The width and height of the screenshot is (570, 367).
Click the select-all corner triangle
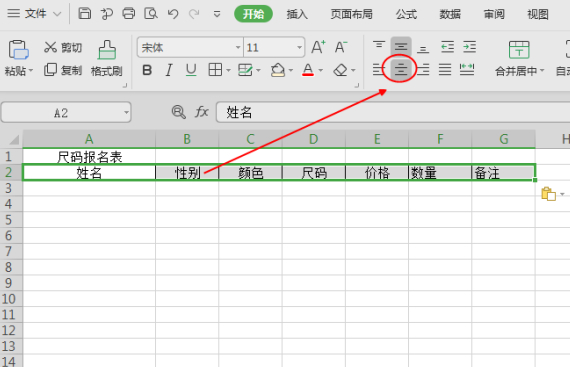14,139
